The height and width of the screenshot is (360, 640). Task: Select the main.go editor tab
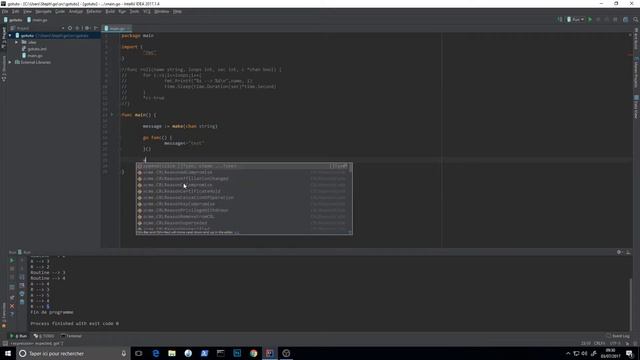click(x=117, y=29)
